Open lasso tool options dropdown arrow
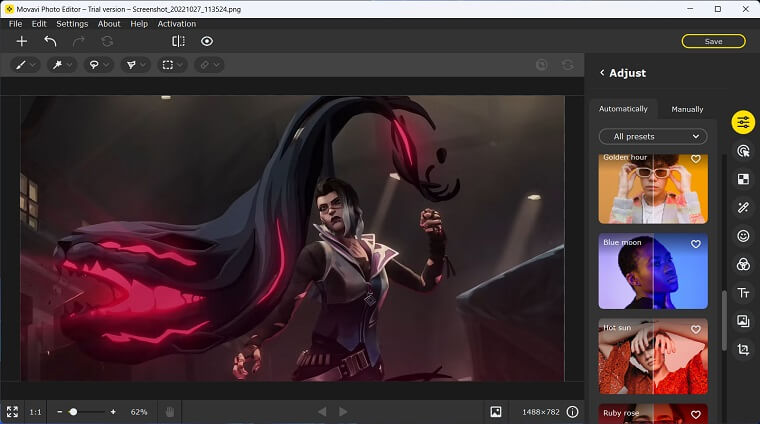Viewport: 760px width, 424px height. [x=106, y=65]
